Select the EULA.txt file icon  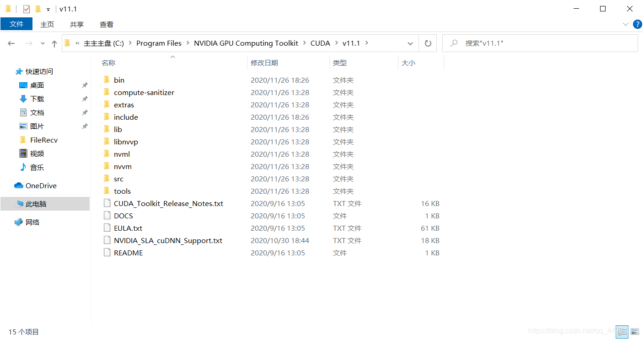click(x=107, y=228)
